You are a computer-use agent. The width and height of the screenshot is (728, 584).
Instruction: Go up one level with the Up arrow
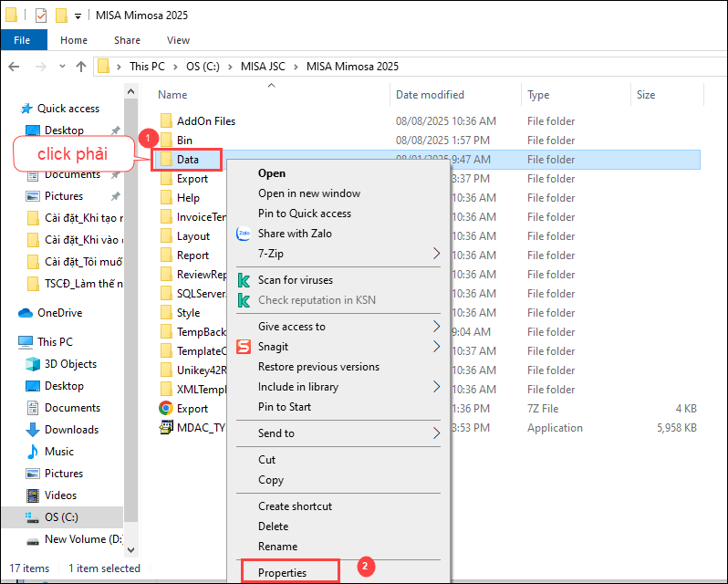coord(81,67)
